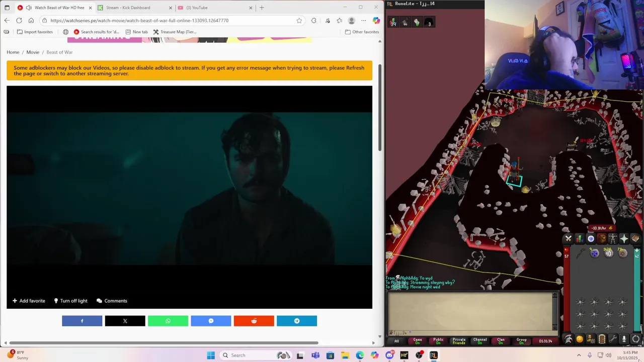Open the Windows Start menu
The image size is (644, 362).
211,355
